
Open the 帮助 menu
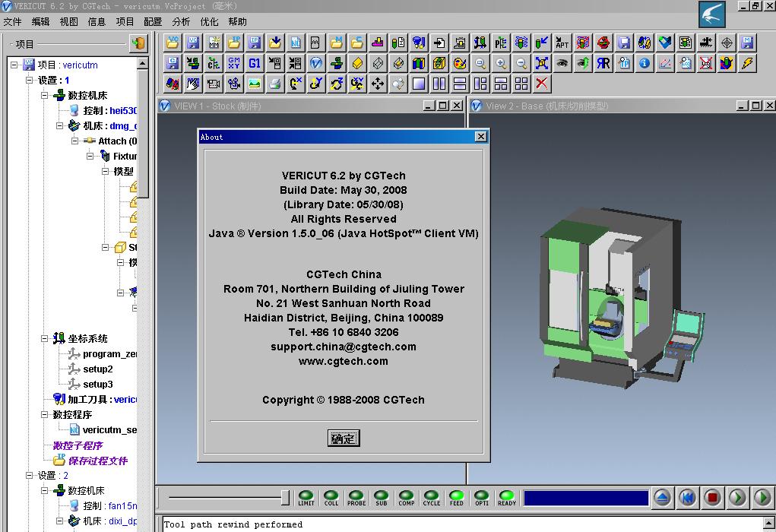point(238,22)
